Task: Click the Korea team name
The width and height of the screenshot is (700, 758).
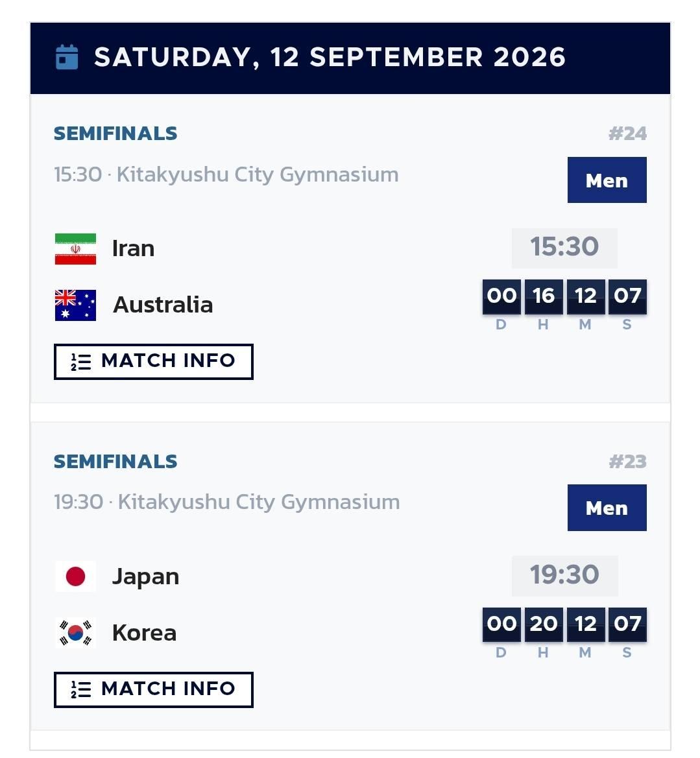Action: (x=144, y=632)
